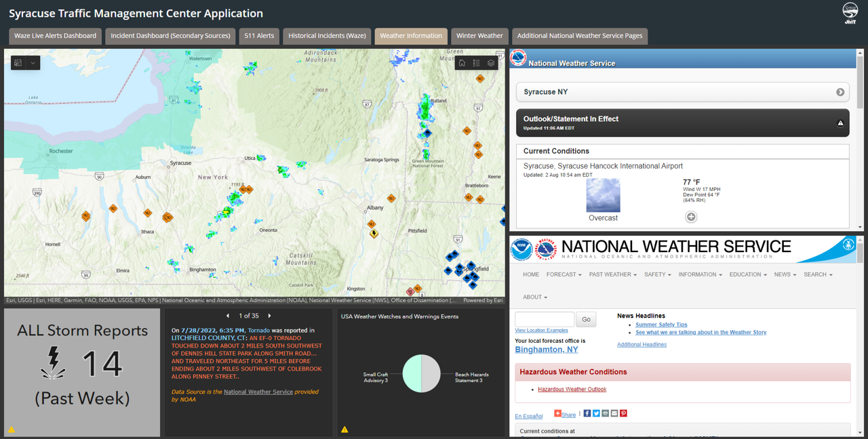868x439 pixels.
Task: Open Incident Dashboard (Secondary Sources) tab
Action: [170, 36]
